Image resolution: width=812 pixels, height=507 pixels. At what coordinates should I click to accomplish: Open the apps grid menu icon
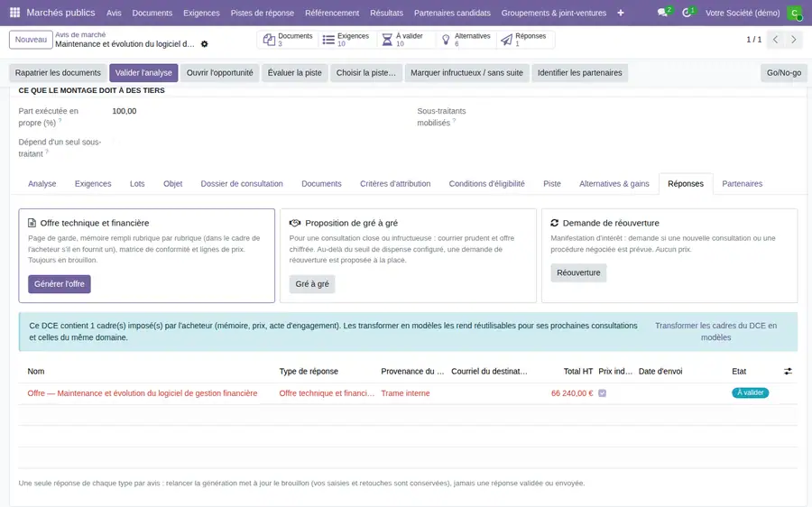15,13
